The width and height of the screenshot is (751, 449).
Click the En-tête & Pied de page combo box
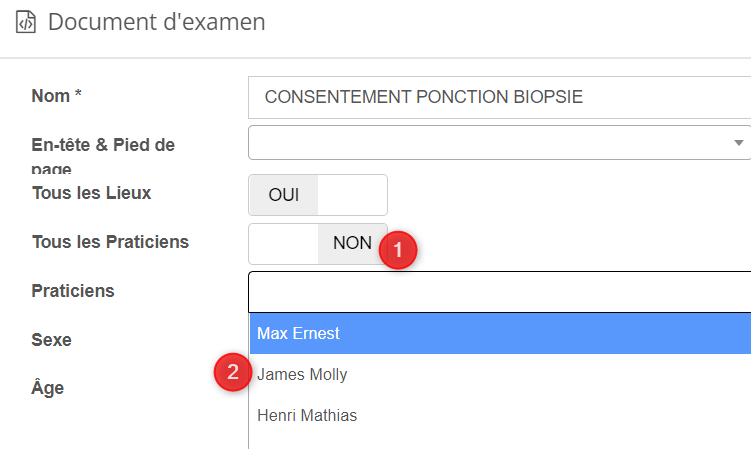click(x=490, y=143)
